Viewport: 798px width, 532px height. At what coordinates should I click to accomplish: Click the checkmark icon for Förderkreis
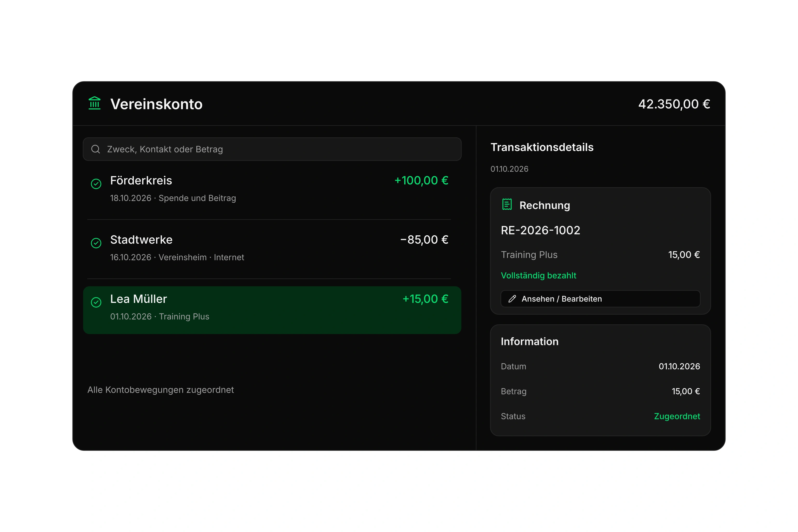click(x=96, y=184)
